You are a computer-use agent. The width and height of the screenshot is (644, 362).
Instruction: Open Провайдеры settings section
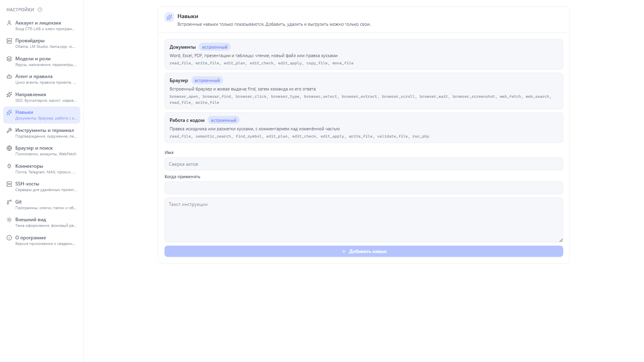pyautogui.click(x=41, y=43)
